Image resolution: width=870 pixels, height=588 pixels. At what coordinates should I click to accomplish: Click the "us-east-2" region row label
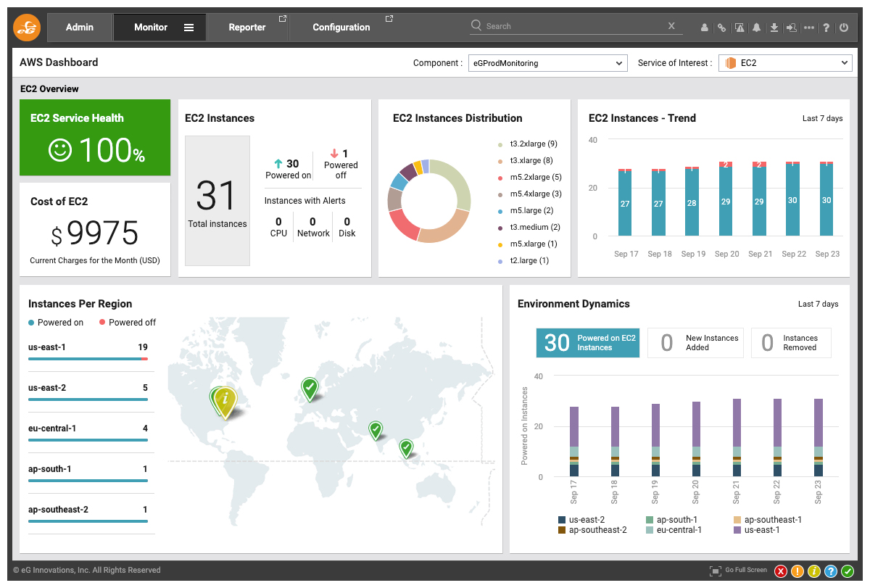[x=47, y=388]
